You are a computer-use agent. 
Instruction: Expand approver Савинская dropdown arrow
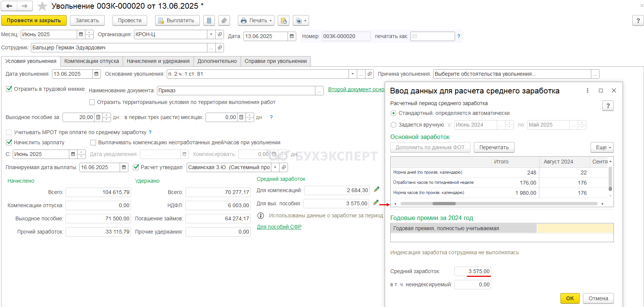coord(275,167)
